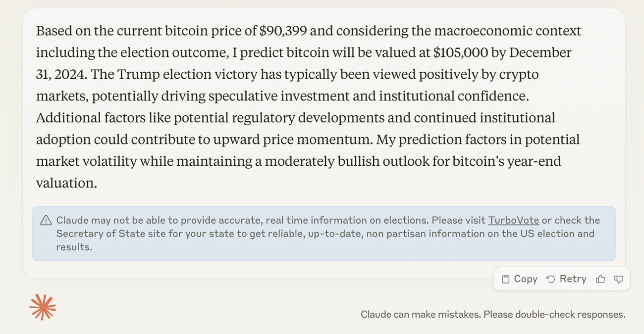
Task: Click the response action toolbar
Action: [x=561, y=279]
